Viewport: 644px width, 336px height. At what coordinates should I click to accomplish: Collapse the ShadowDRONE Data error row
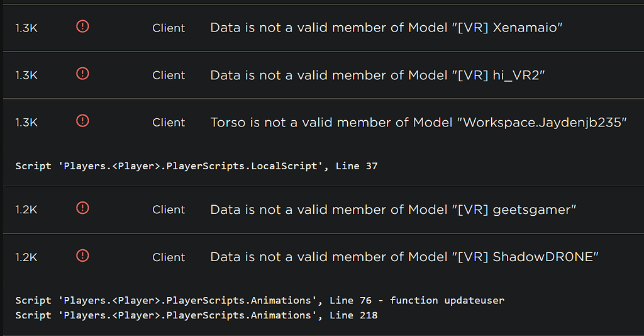[323, 284]
